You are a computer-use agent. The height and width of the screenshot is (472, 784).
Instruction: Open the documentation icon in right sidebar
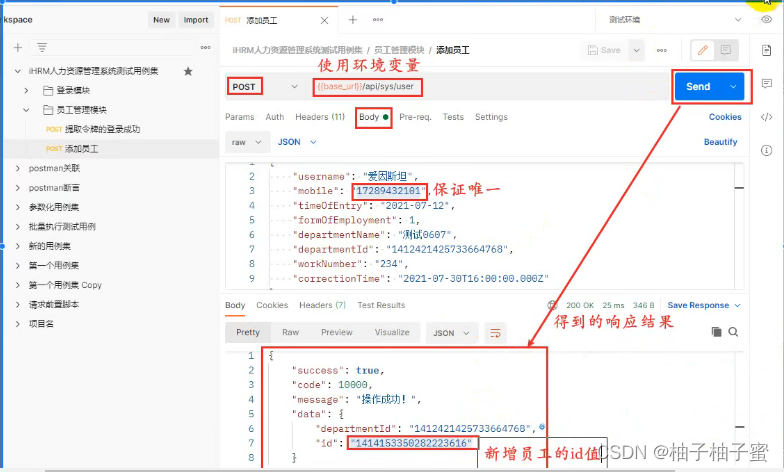tap(766, 50)
